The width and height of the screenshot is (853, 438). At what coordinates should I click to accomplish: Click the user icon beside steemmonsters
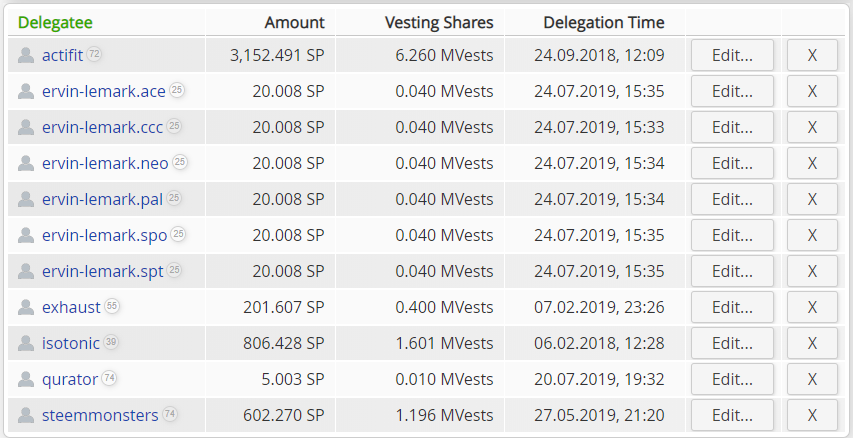26,415
